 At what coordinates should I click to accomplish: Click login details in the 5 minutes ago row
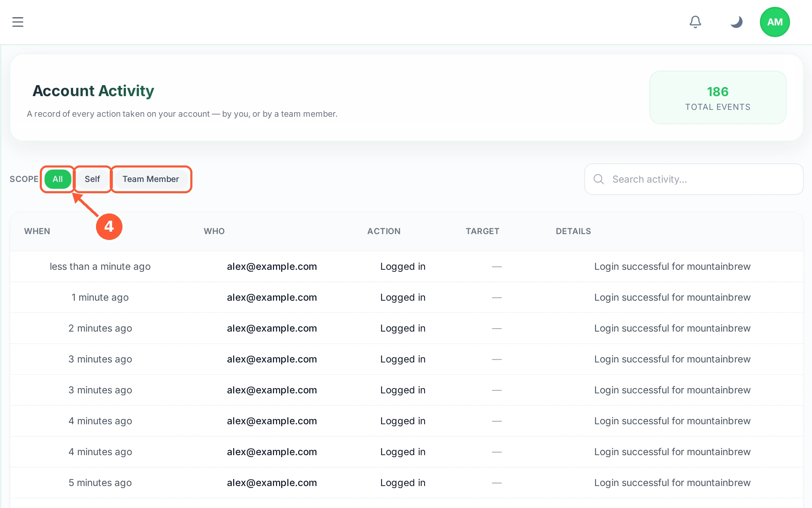pos(672,483)
